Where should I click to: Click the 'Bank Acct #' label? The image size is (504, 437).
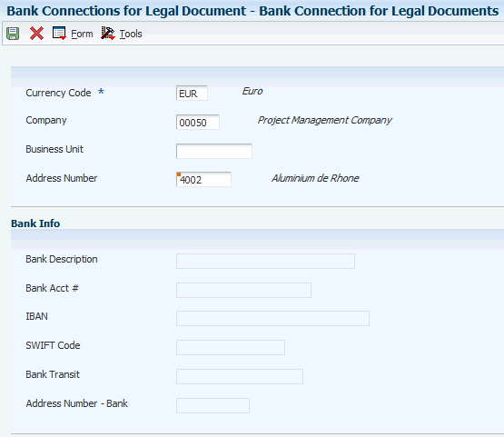(x=52, y=288)
